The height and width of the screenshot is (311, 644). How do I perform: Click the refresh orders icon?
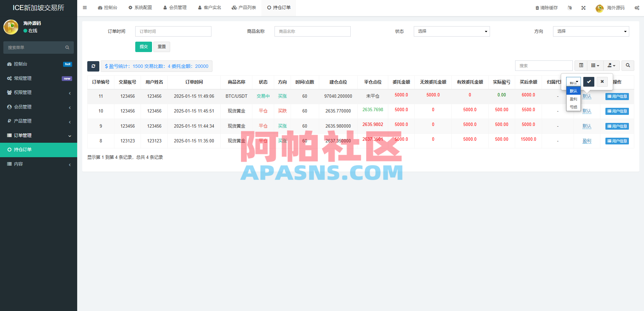click(93, 66)
